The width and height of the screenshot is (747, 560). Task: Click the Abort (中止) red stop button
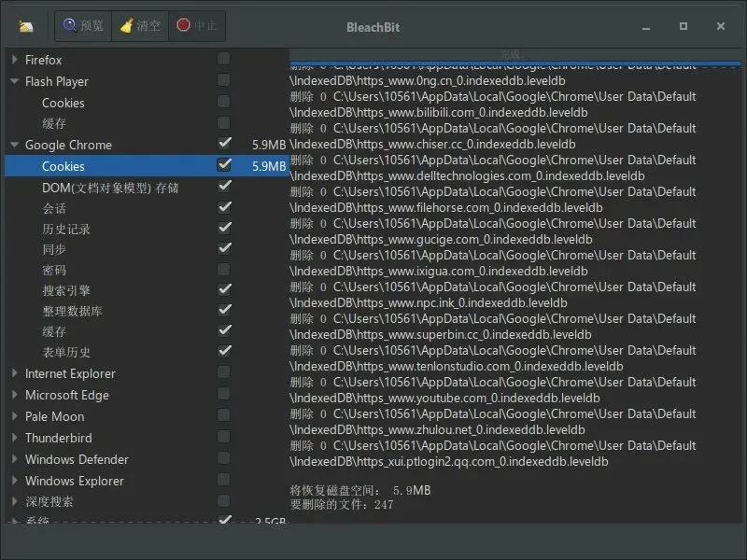[197, 26]
